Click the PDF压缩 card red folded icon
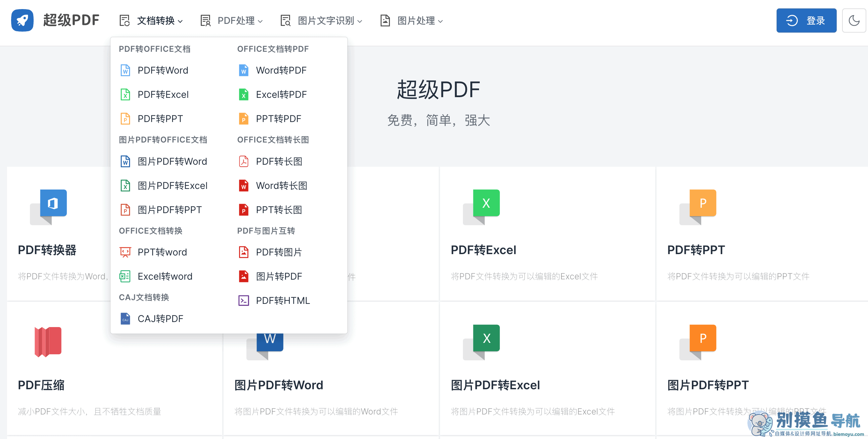The height and width of the screenshot is (439, 868). (x=48, y=342)
